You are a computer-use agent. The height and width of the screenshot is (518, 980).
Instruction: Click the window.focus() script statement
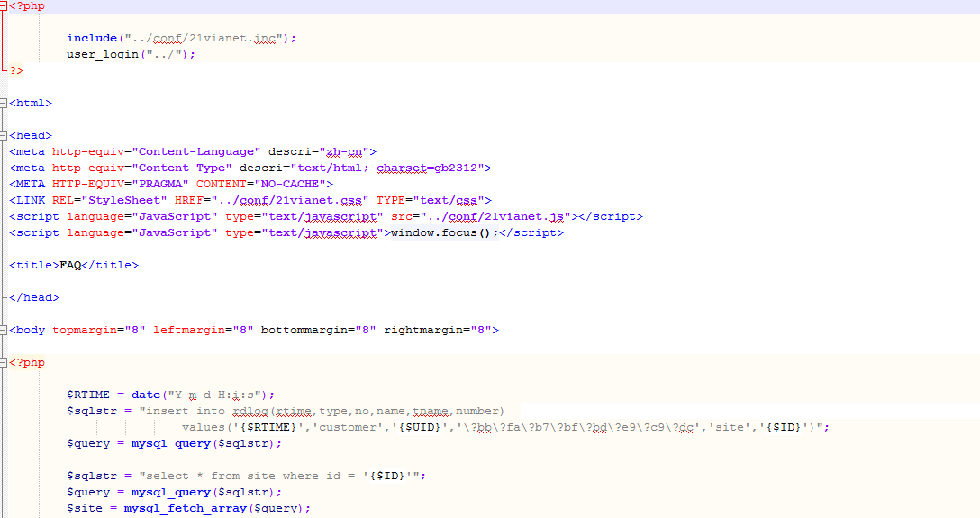coord(444,232)
